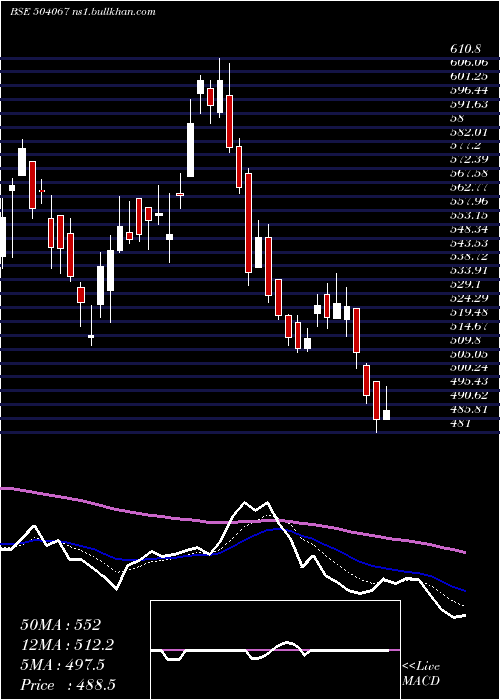The width and height of the screenshot is (500, 700).
Task: Click the 601.25 price axis label
Action: pos(469,76)
